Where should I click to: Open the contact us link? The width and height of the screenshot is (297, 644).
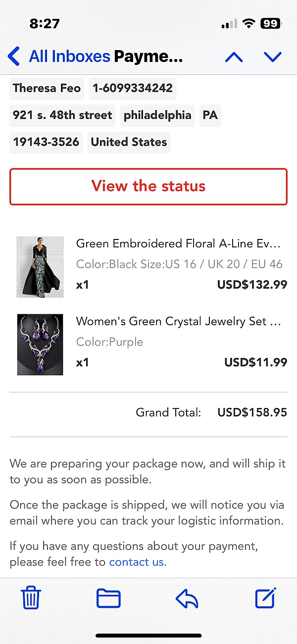click(x=137, y=562)
